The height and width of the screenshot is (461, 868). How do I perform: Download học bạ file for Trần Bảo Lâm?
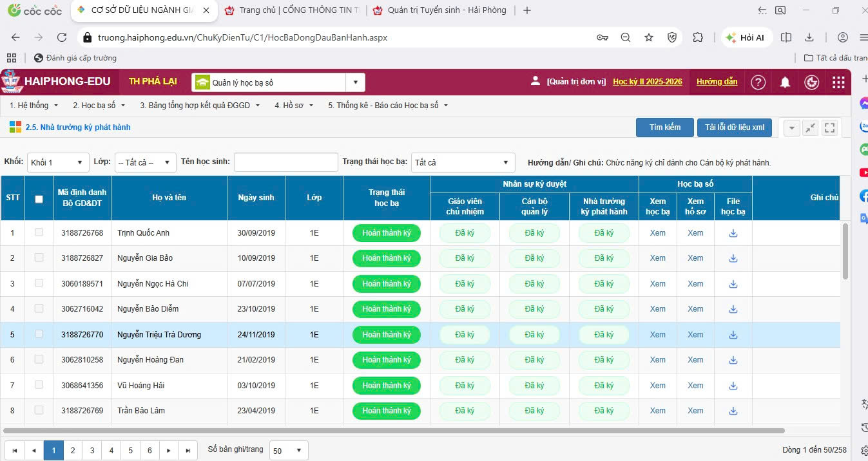click(x=733, y=411)
